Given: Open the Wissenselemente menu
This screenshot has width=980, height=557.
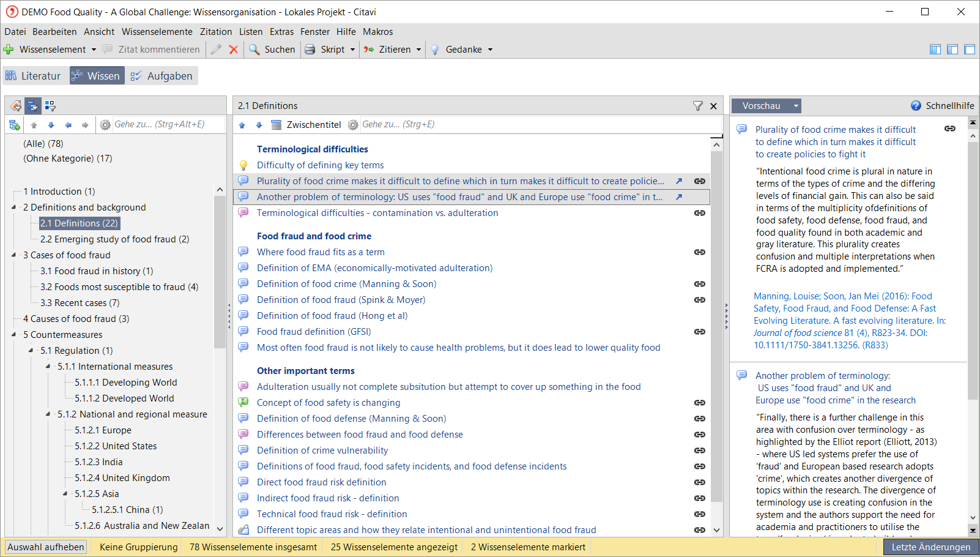Looking at the screenshot, I should pos(157,32).
